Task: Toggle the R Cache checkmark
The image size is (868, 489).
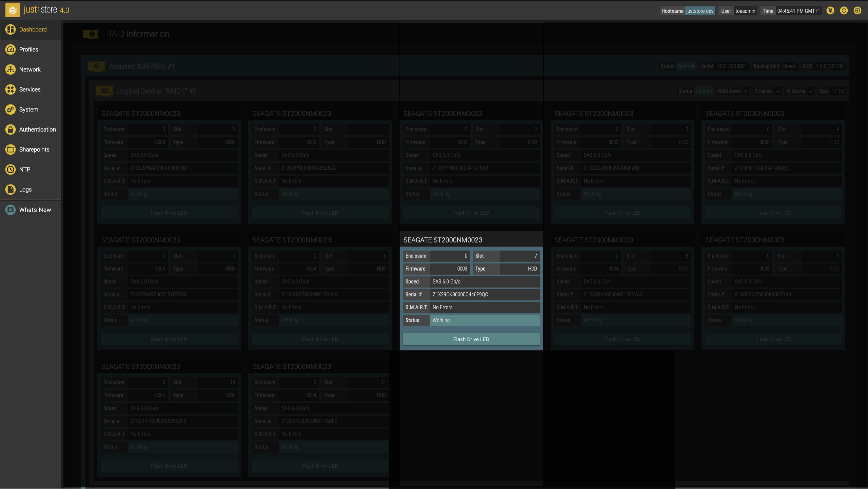Action: click(x=778, y=91)
